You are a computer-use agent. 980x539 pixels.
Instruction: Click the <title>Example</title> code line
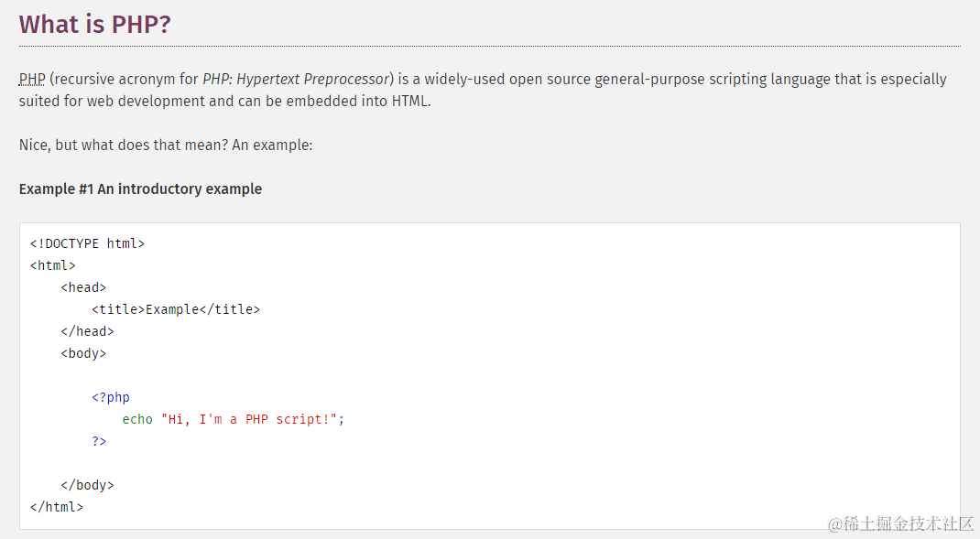click(x=176, y=309)
